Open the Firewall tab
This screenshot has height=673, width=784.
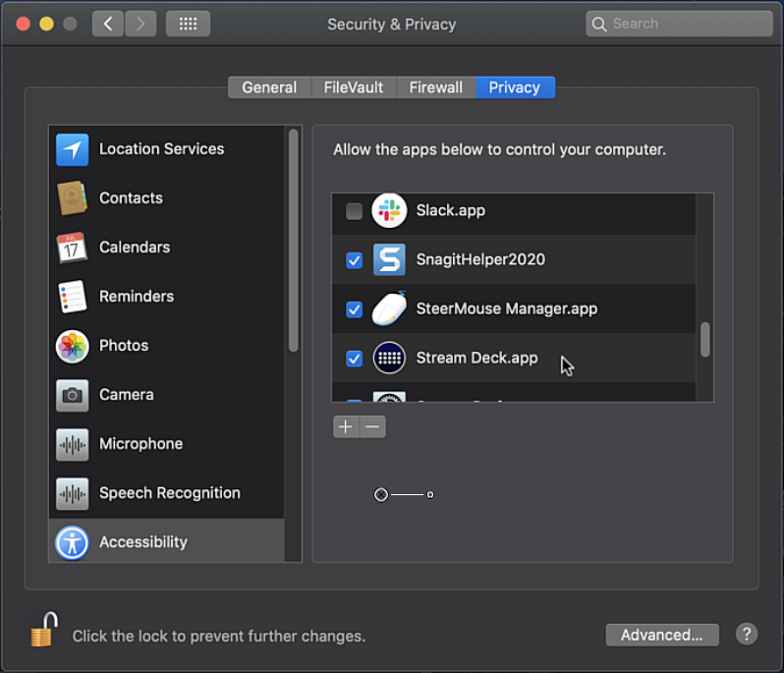(x=436, y=87)
